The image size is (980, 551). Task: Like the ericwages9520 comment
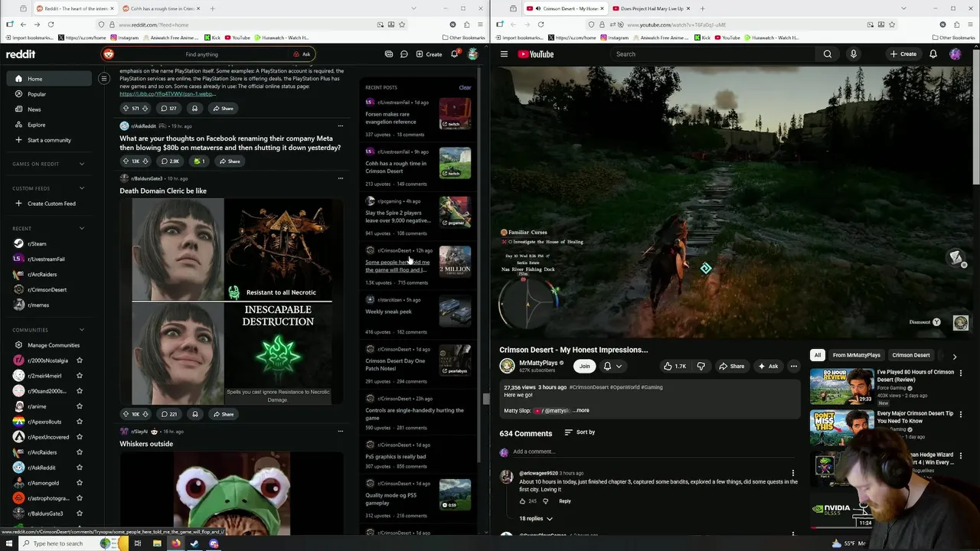[x=523, y=501]
